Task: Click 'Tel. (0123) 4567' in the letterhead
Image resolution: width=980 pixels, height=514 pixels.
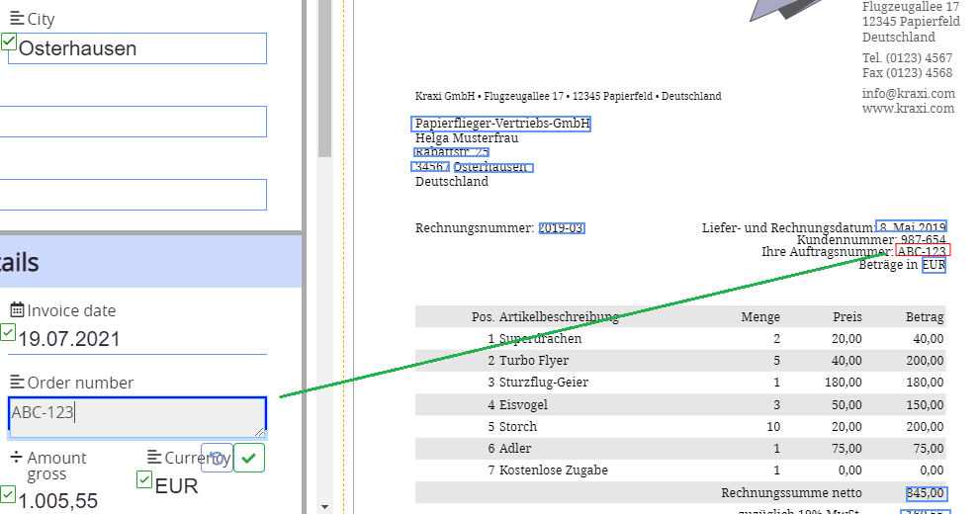Action: coord(908,58)
